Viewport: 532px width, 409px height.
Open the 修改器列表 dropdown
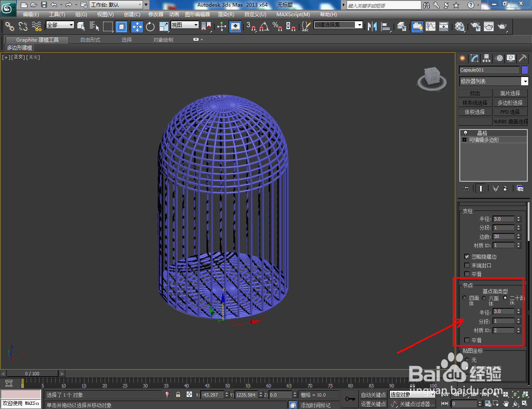[x=525, y=81]
